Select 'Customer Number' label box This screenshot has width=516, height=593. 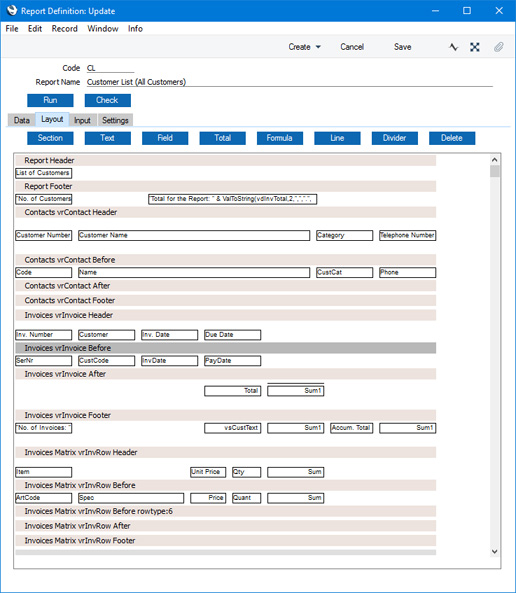(44, 235)
